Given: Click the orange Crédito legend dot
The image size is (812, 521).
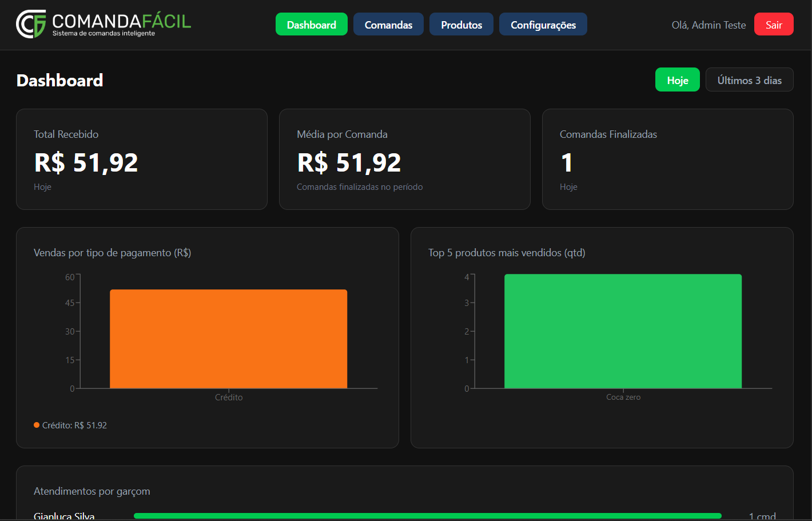Looking at the screenshot, I should (37, 425).
